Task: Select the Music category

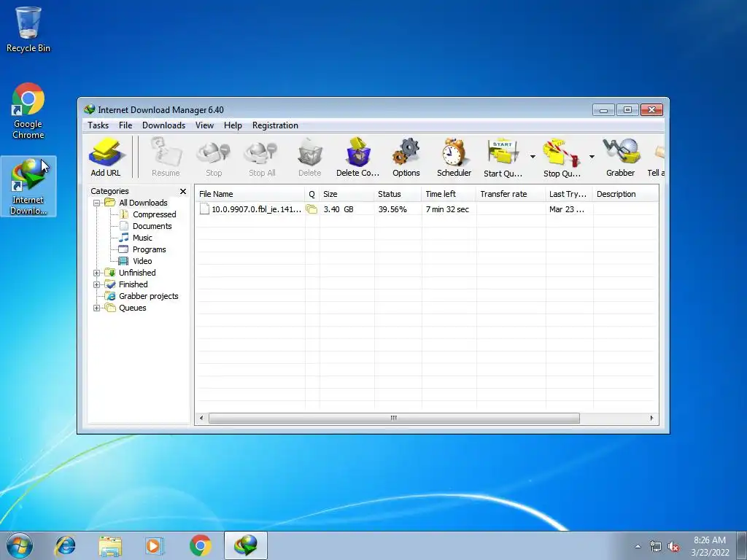Action: coord(142,238)
